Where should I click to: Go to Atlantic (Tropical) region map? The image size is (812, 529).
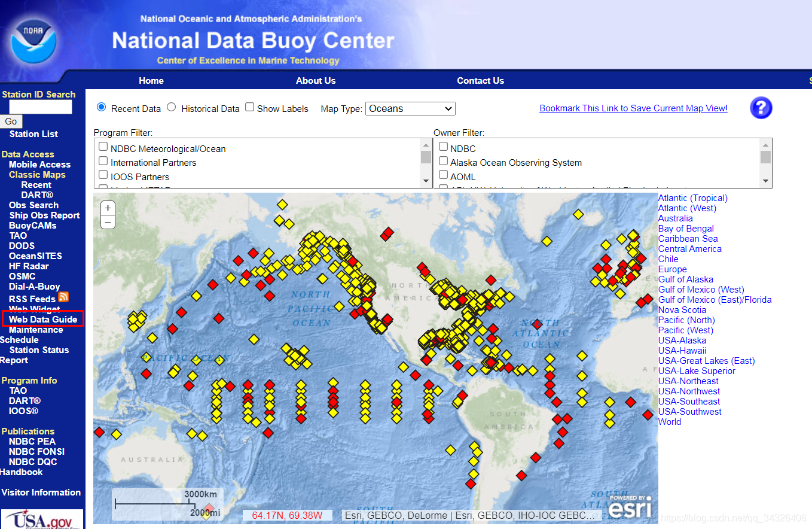(x=693, y=198)
